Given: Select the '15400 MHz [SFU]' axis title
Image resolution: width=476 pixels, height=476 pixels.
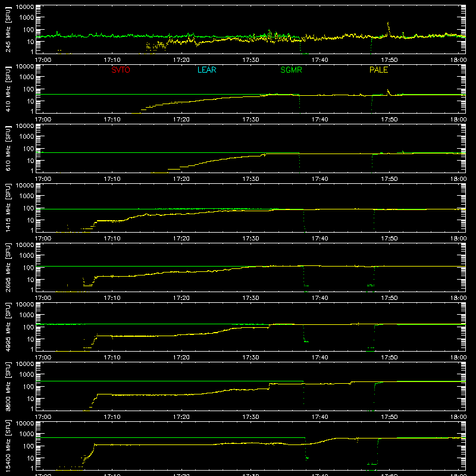Looking at the screenshot, I should coord(8,446).
